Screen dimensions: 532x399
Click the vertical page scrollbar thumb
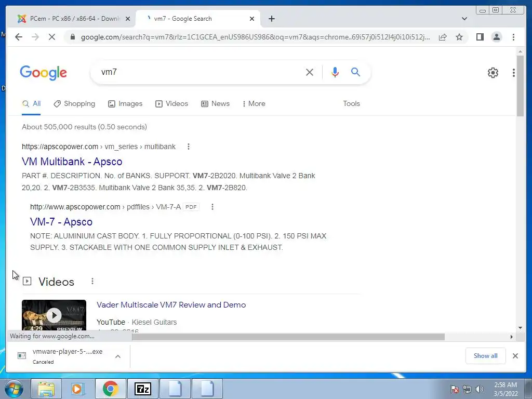coord(520,86)
